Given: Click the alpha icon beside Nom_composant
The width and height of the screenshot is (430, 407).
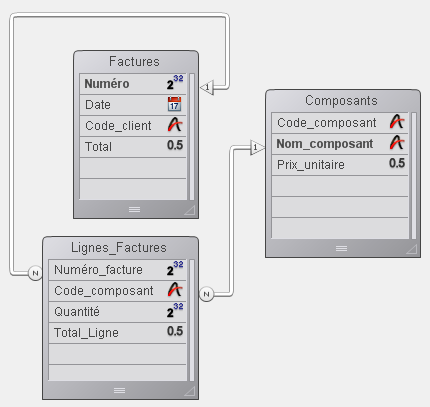Looking at the screenshot, I should pyautogui.click(x=397, y=143).
